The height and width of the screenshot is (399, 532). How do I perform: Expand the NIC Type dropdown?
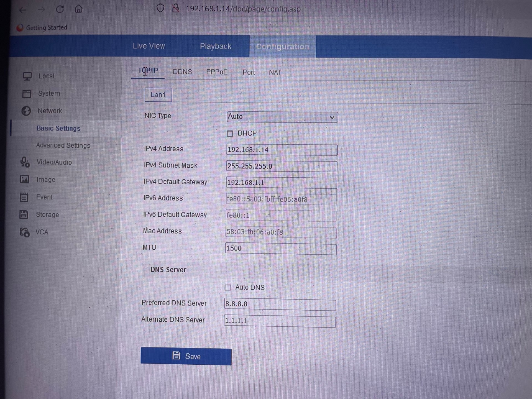(x=282, y=117)
